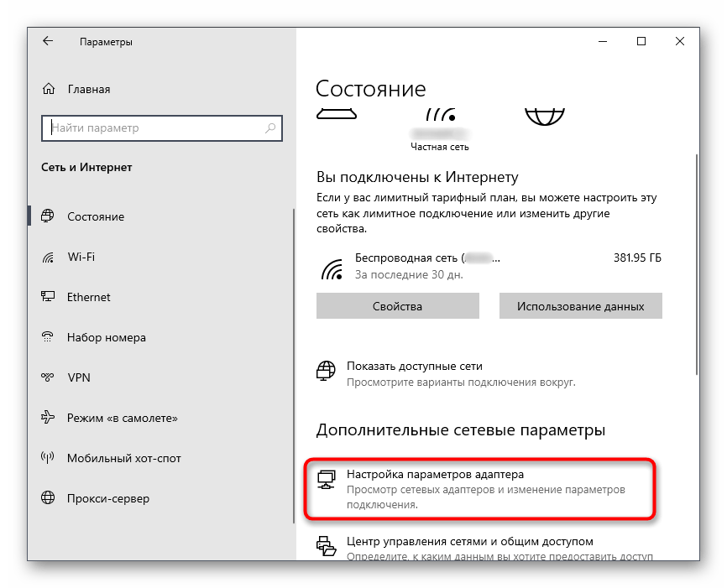727x588 pixels.
Task: Click the search magnifier icon
Action: coord(271,128)
